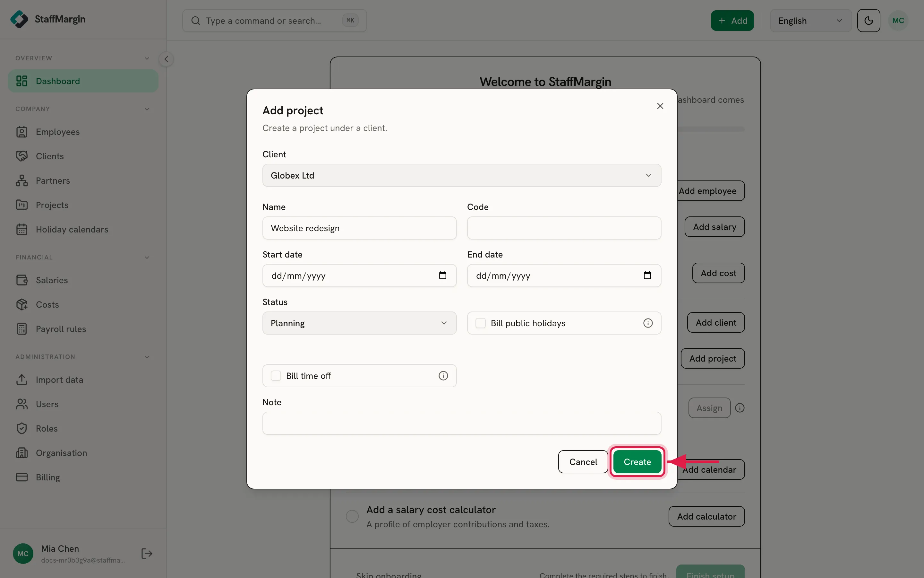Click the Organisation building icon
This screenshot has width=924, height=578.
22,453
